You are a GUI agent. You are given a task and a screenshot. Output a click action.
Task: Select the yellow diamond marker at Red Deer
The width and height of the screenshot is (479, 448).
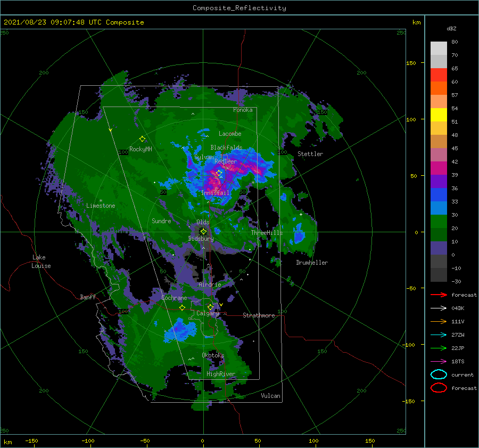click(219, 173)
